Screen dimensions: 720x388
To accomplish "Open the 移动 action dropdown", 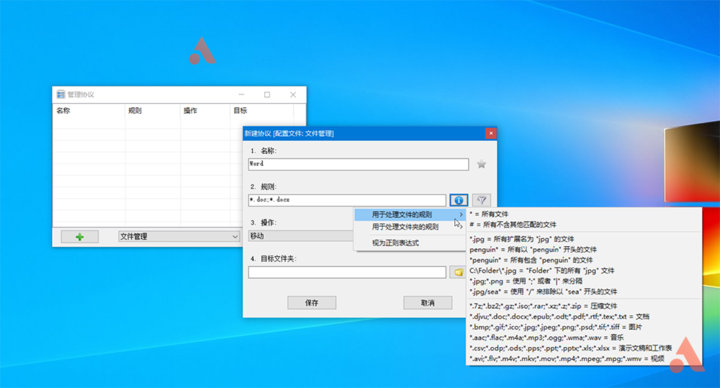I will click(x=301, y=236).
